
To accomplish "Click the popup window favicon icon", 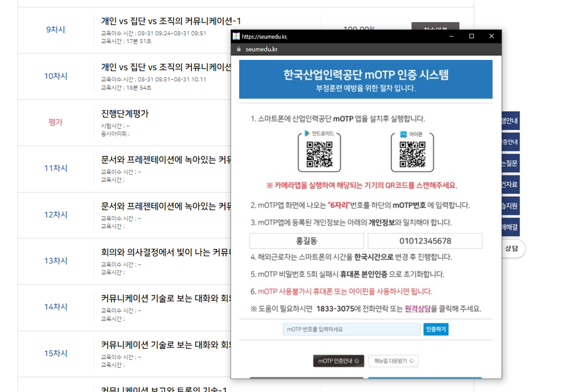I will (x=236, y=36).
